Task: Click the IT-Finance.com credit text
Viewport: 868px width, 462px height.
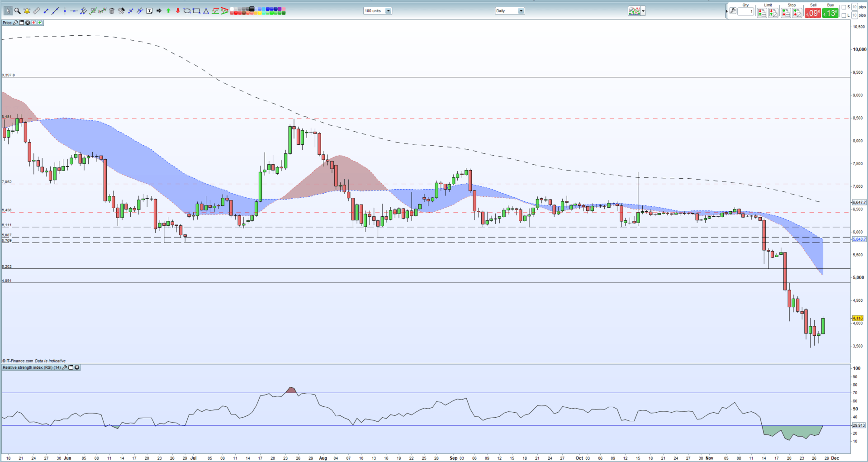Action: (18, 361)
